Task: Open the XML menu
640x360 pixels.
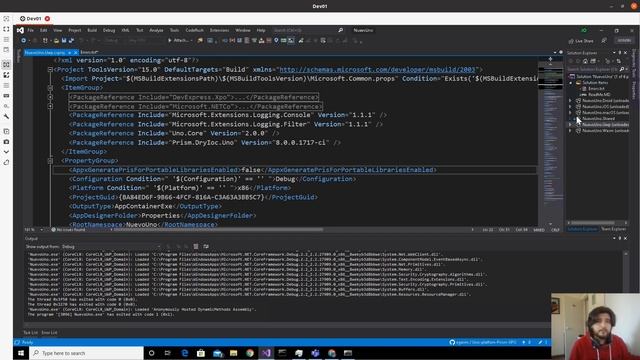Action: coord(126,30)
